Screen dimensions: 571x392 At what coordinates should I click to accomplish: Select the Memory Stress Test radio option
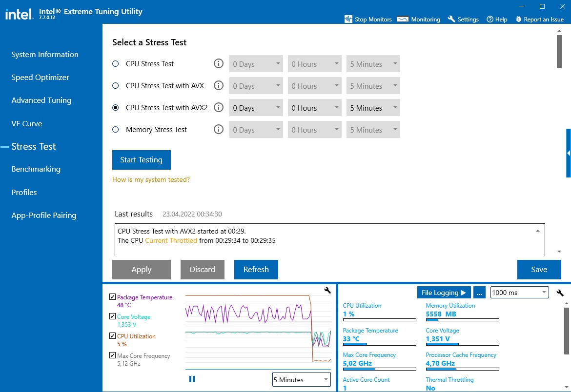pyautogui.click(x=116, y=130)
